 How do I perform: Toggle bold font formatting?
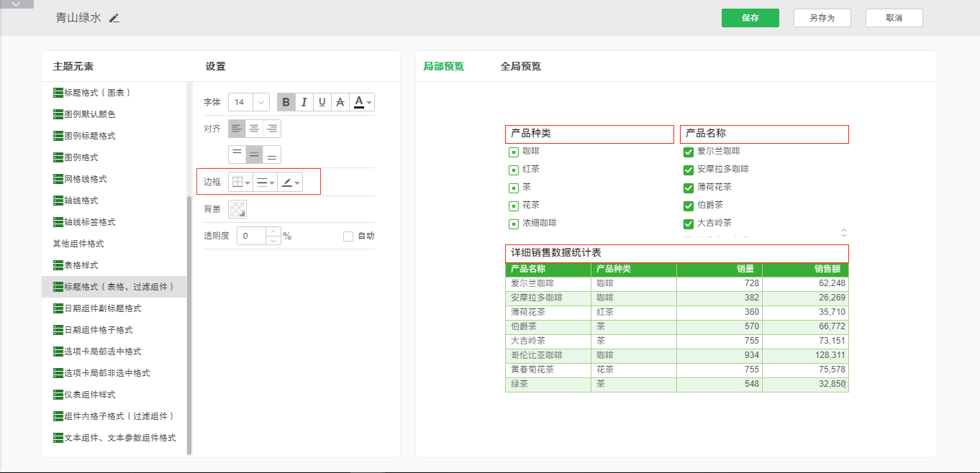point(286,102)
